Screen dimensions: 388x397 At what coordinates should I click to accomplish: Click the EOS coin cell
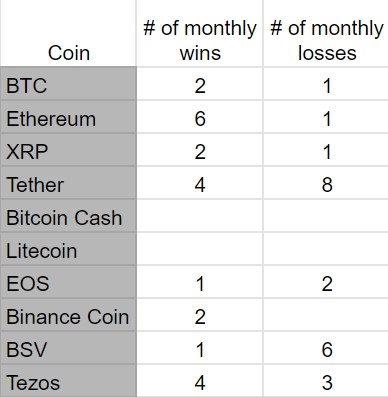tap(68, 282)
